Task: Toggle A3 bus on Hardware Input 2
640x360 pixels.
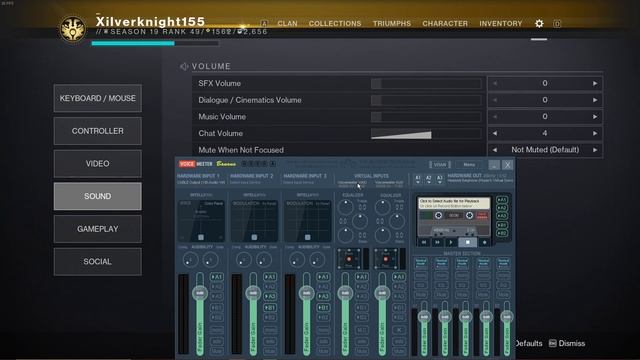Action: 270,296
